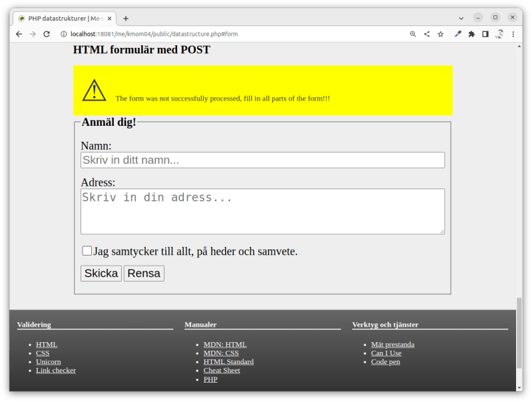Open the Code pen link
The width and height of the screenshot is (532, 402).
tap(386, 362)
